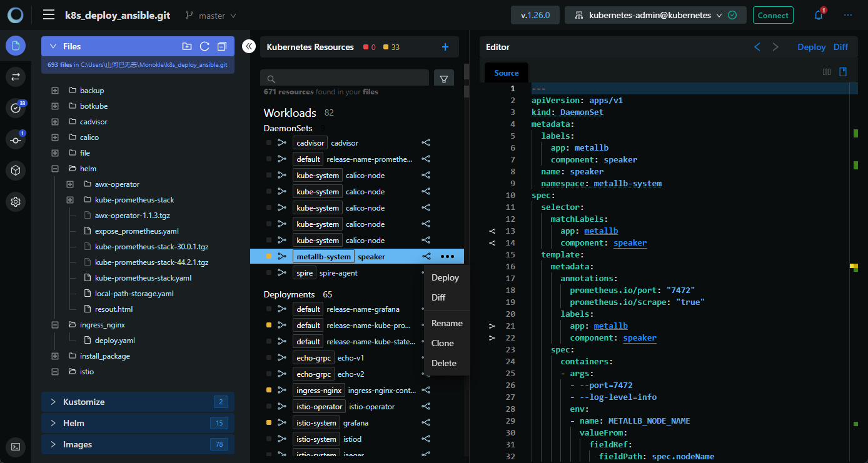
Task: Check the yellow box for the grafana istio-system row
Action: [269, 423]
